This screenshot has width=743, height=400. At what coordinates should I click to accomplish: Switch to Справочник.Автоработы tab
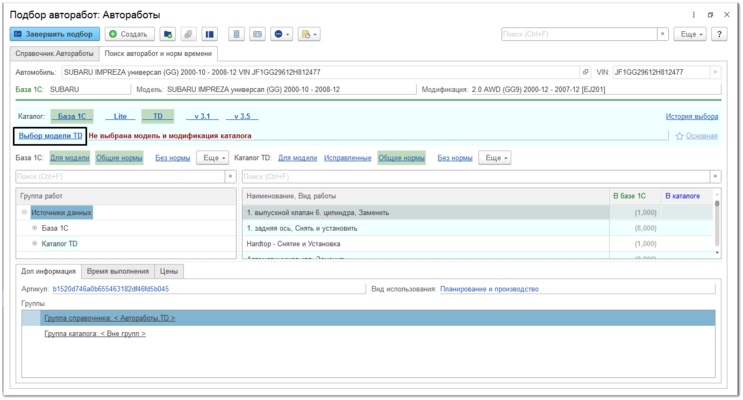54,54
